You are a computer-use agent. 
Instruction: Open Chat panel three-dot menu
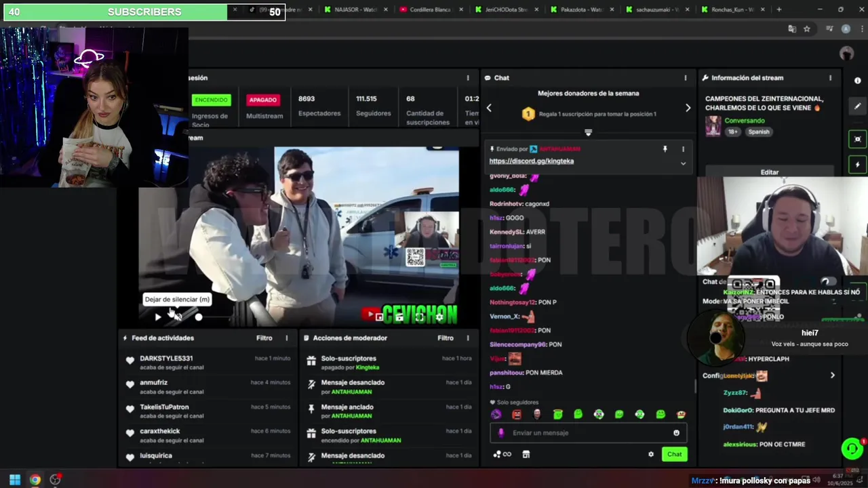[685, 78]
